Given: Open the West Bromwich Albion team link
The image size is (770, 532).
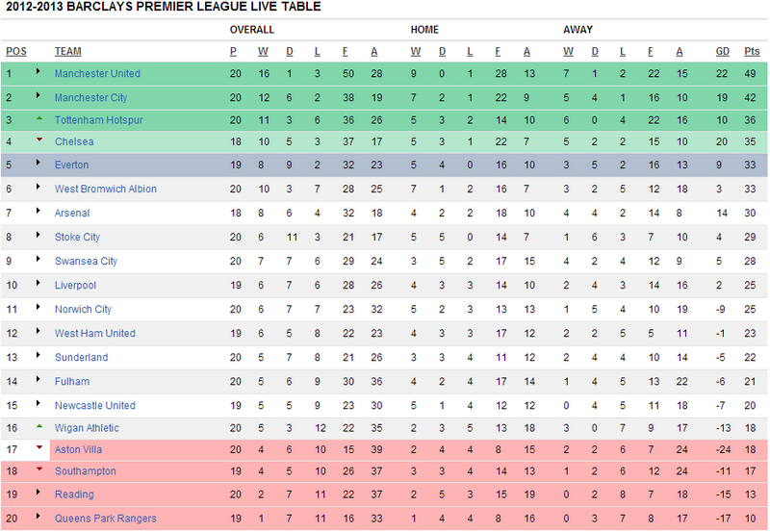Looking at the screenshot, I should pos(106,189).
